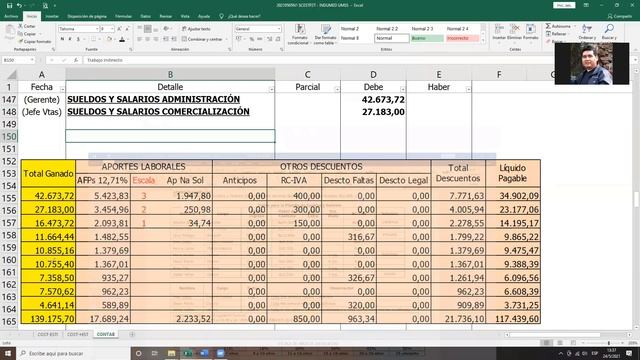Decrease the cell indent
Viewport: 640px width, 360px height.
[x=166, y=39]
